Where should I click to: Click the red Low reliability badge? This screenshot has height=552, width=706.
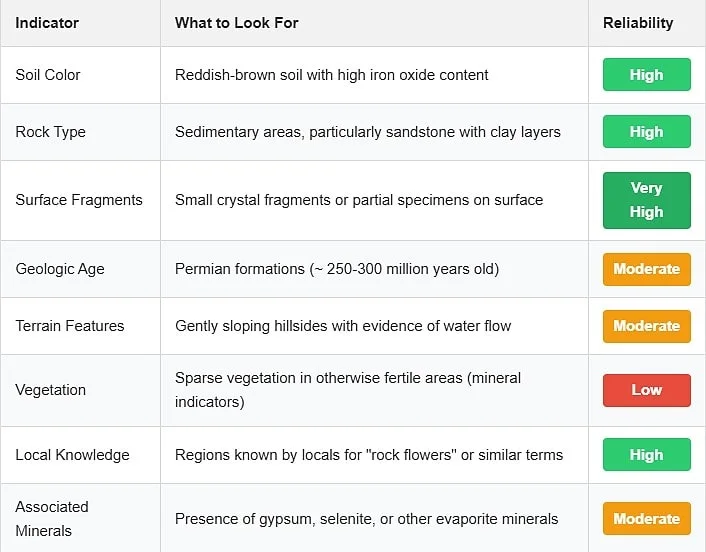tap(647, 390)
